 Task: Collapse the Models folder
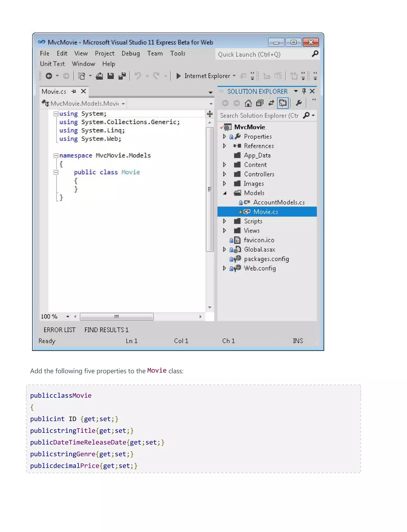pyautogui.click(x=225, y=193)
